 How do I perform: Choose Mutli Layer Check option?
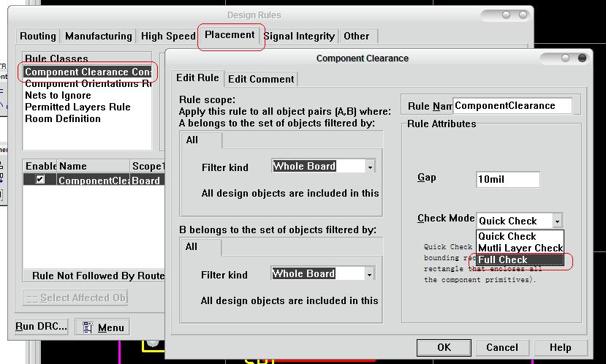[x=520, y=248]
